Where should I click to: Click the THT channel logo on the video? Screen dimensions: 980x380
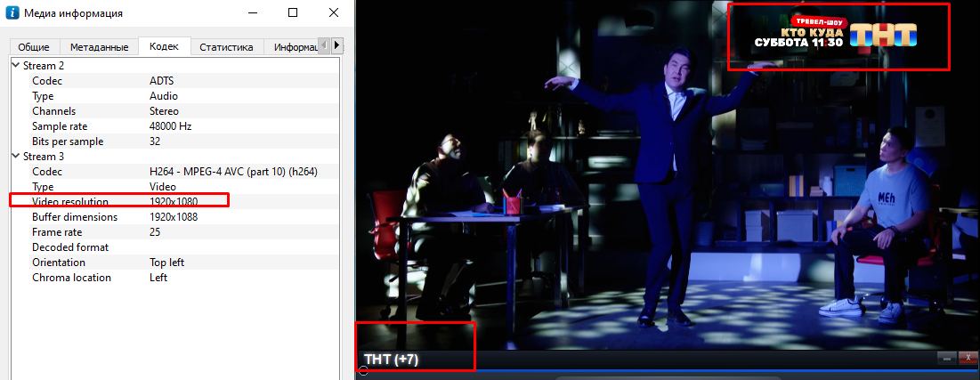point(883,35)
